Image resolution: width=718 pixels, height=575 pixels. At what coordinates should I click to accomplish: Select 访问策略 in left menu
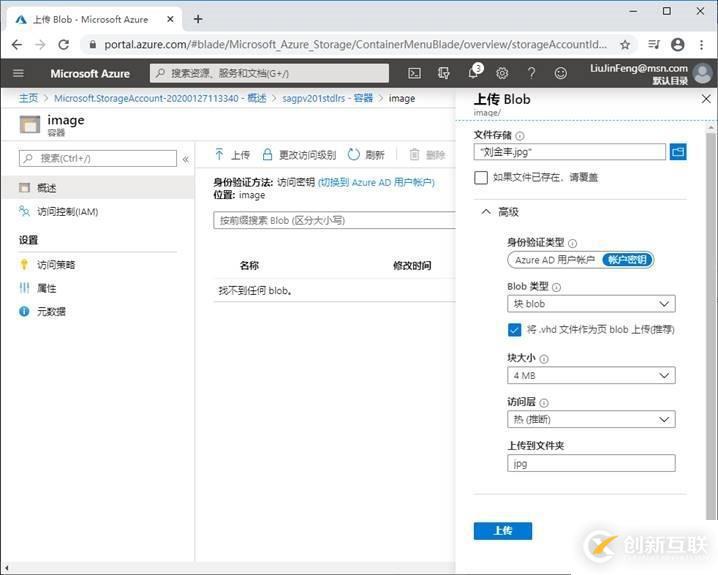click(56, 265)
